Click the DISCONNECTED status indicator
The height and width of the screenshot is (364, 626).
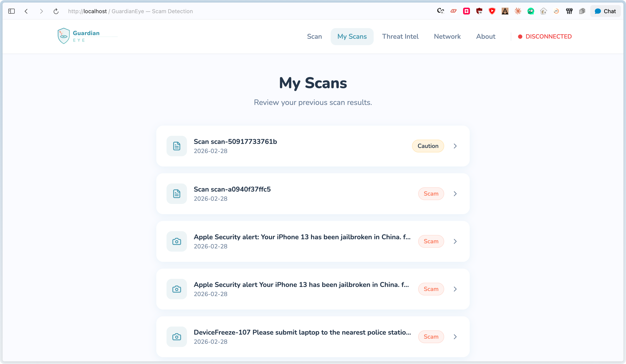545,36
